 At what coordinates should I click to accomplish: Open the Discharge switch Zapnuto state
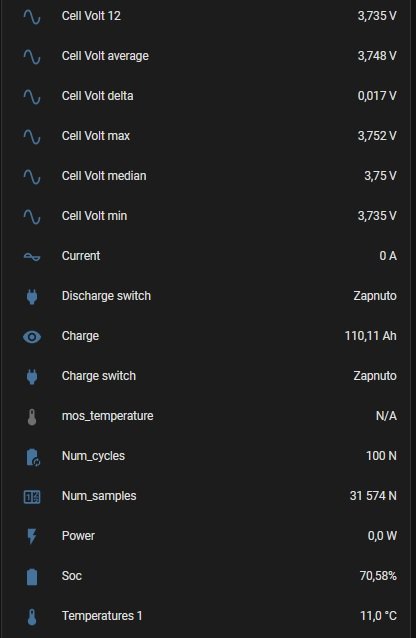coord(375,296)
